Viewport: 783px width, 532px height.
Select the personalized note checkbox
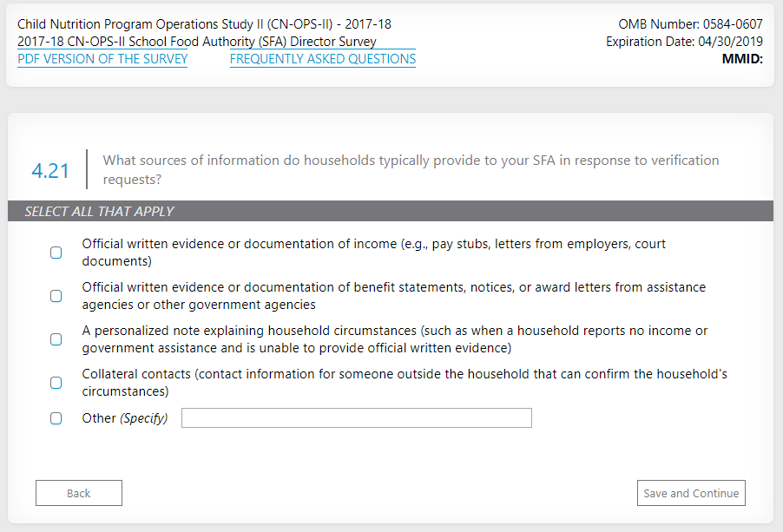56,339
